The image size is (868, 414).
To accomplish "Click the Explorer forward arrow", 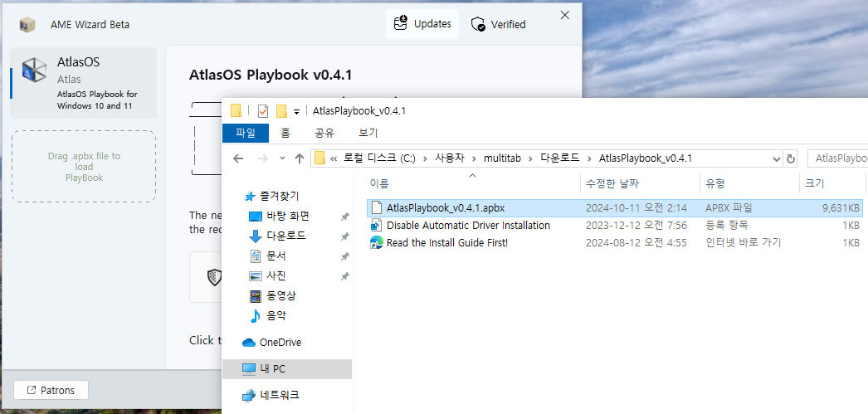I will [x=263, y=158].
